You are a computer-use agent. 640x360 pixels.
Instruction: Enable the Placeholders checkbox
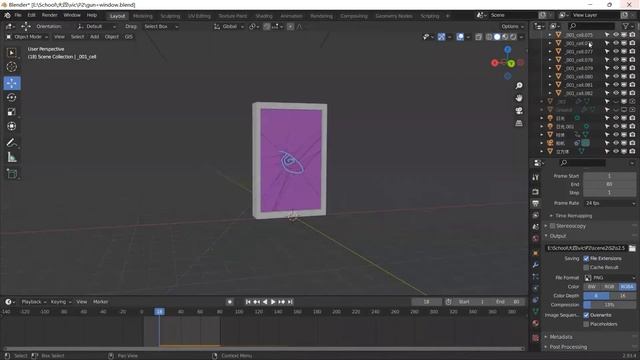(x=586, y=324)
